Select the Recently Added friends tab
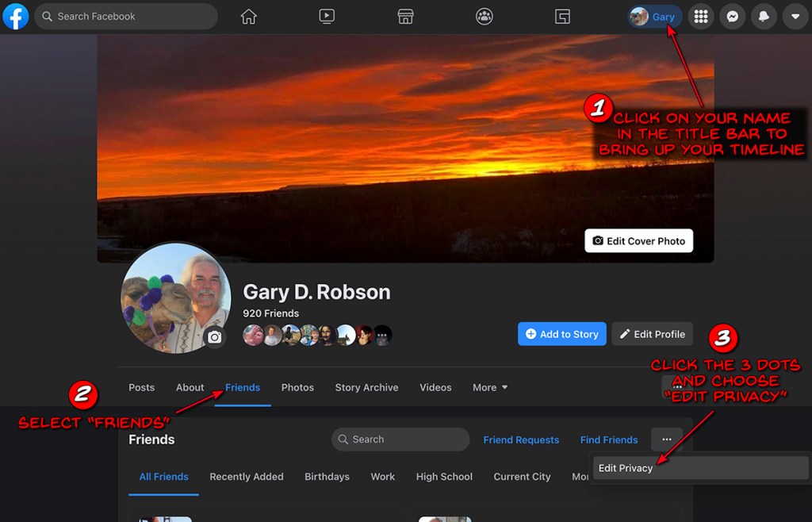 pos(246,477)
